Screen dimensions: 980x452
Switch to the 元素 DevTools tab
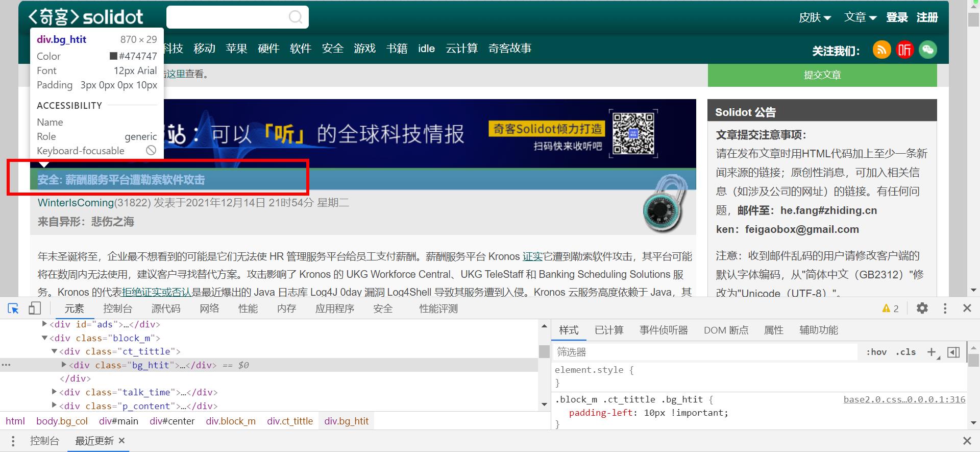74,308
